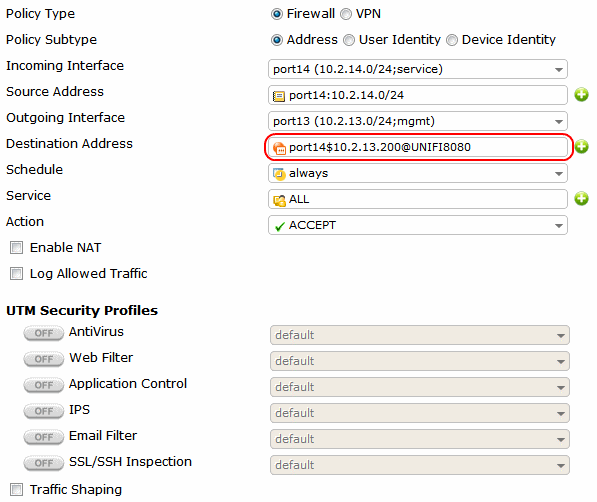Turn on SSL/SSH Inspection toggle
Viewport: 597px width, 502px height.
pyautogui.click(x=43, y=463)
